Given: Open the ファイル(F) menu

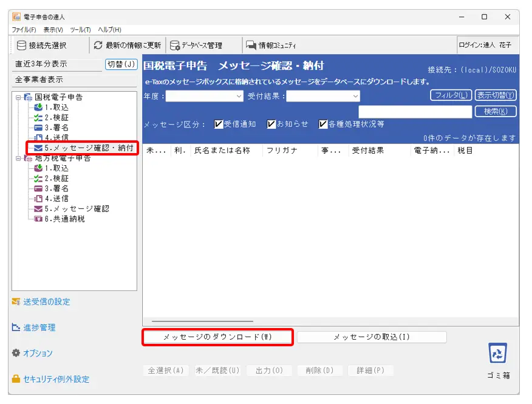Looking at the screenshot, I should coord(24,30).
